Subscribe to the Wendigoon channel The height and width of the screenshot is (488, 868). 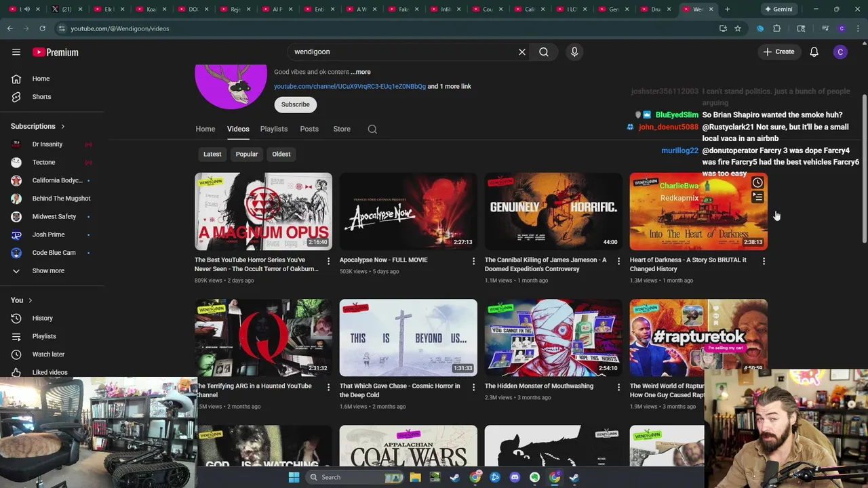(296, 104)
